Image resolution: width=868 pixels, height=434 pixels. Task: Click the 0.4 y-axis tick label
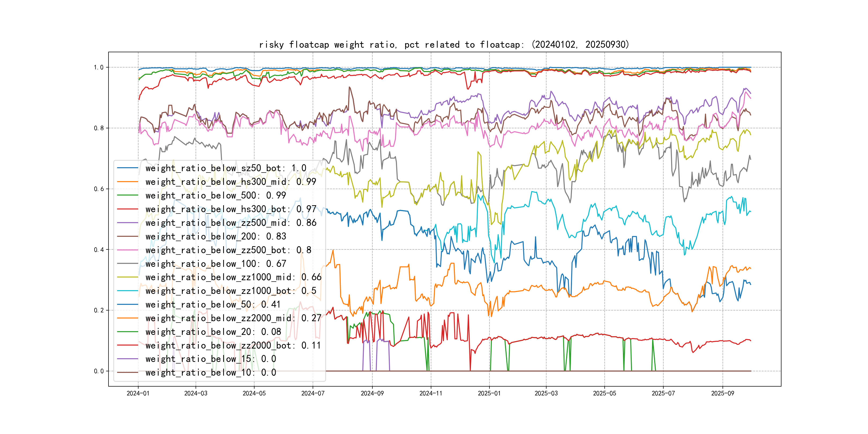click(x=98, y=250)
